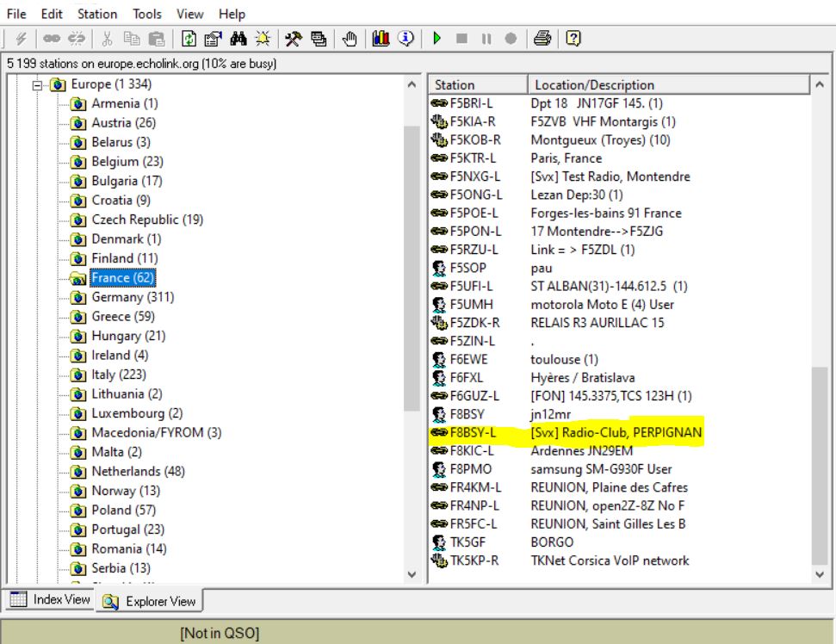Select station F8BSY-L Radio-Club PERPIGNAN
This screenshot has width=836, height=644.
pos(567,432)
